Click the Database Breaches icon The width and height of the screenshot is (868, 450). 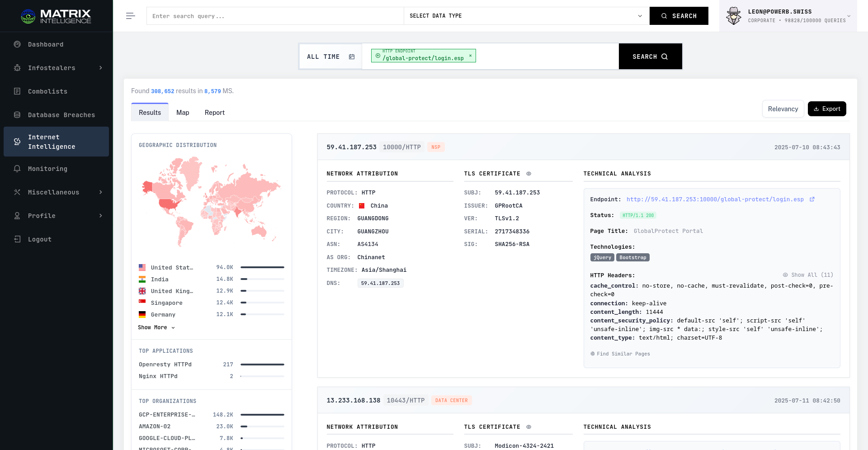click(17, 115)
